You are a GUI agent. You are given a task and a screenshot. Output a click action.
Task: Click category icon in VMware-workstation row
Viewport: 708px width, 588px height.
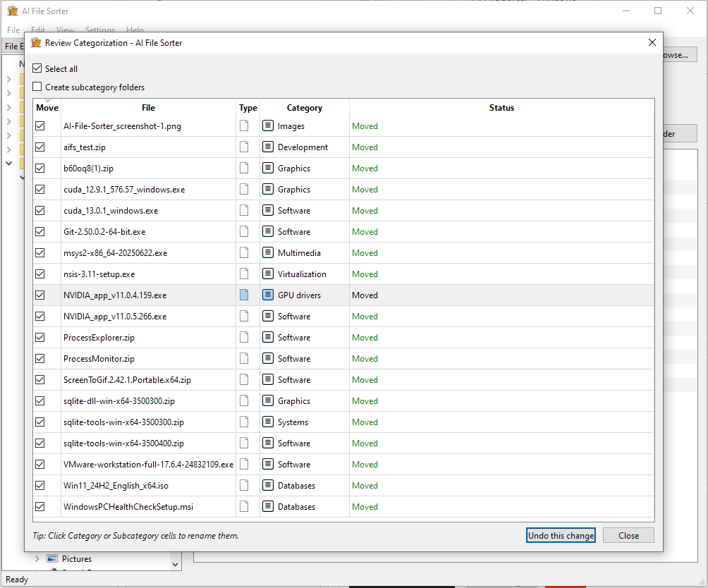pyautogui.click(x=268, y=465)
